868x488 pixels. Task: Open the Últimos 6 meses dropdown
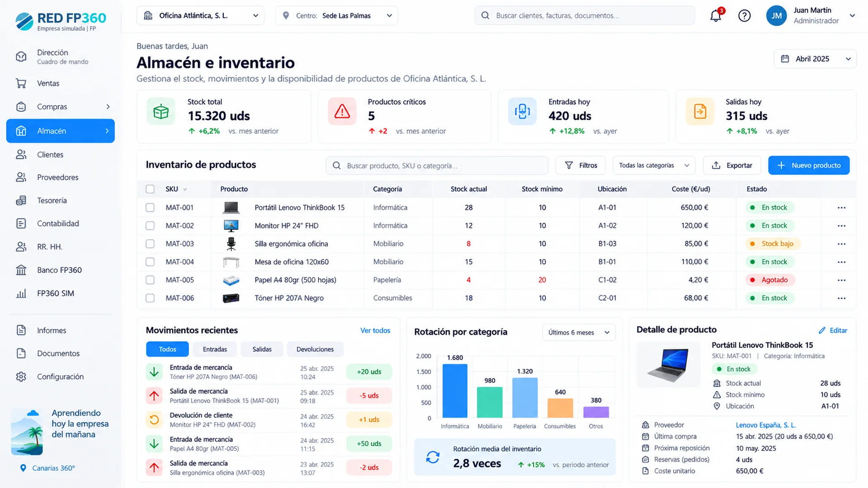click(x=579, y=333)
